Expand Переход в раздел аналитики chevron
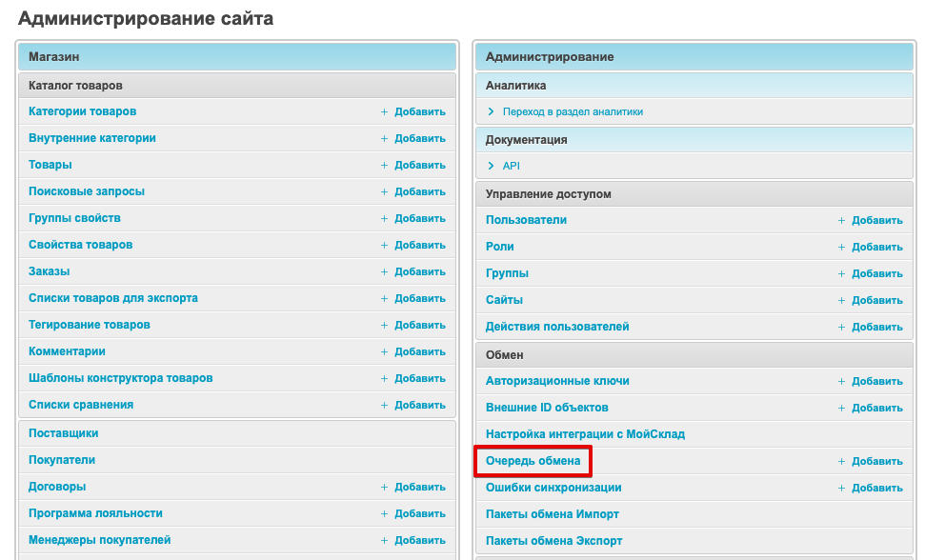This screenshot has width=925, height=560. 492,111
